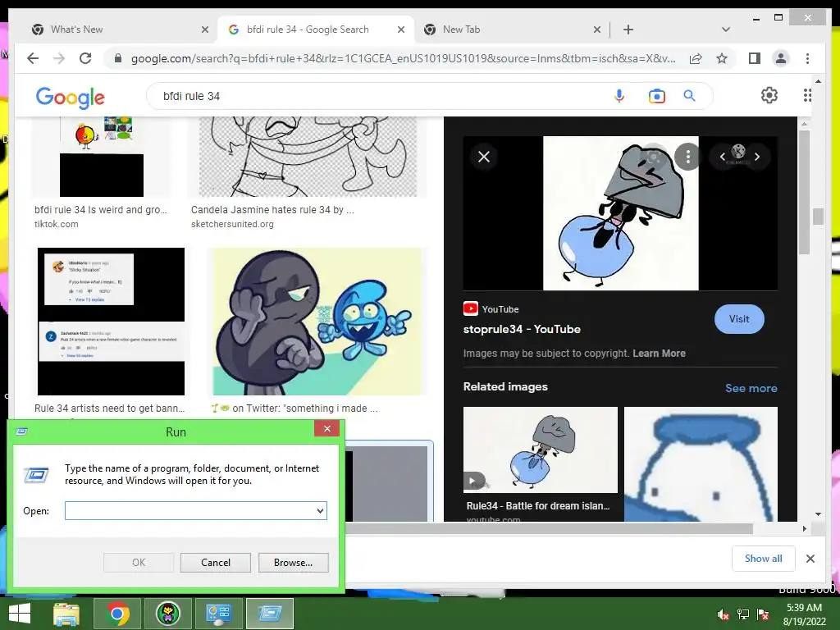Click Browse... in the Run dialog
Image resolution: width=840 pixels, height=630 pixels.
tap(293, 563)
